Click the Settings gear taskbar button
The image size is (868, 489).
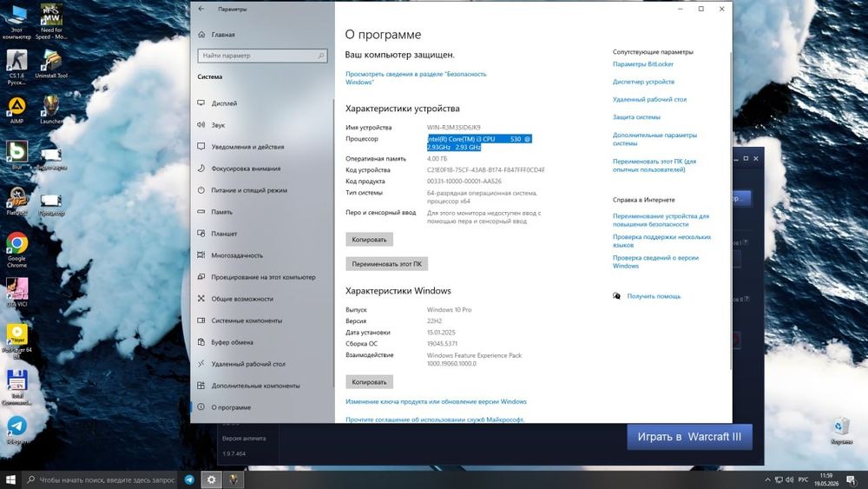click(x=211, y=479)
